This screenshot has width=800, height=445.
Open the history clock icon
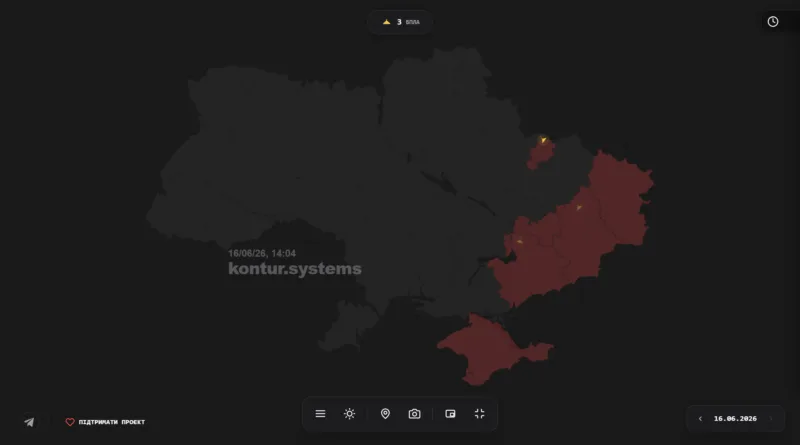point(773,21)
